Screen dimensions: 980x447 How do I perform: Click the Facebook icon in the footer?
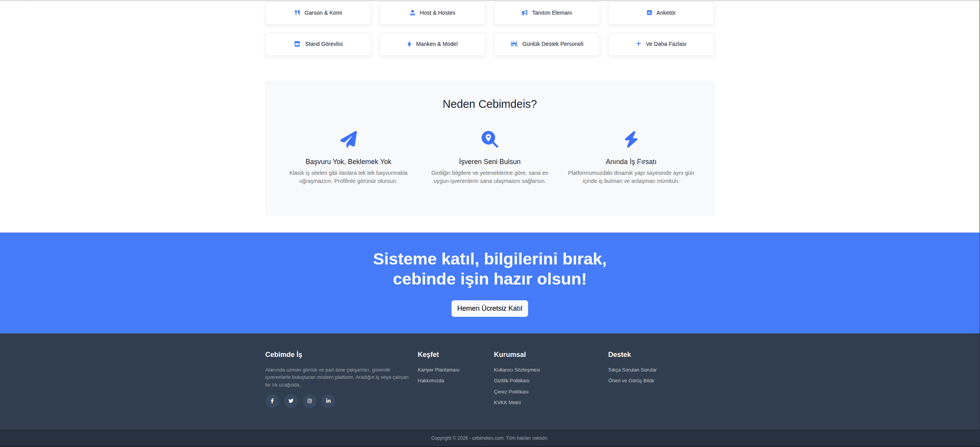pos(272,401)
